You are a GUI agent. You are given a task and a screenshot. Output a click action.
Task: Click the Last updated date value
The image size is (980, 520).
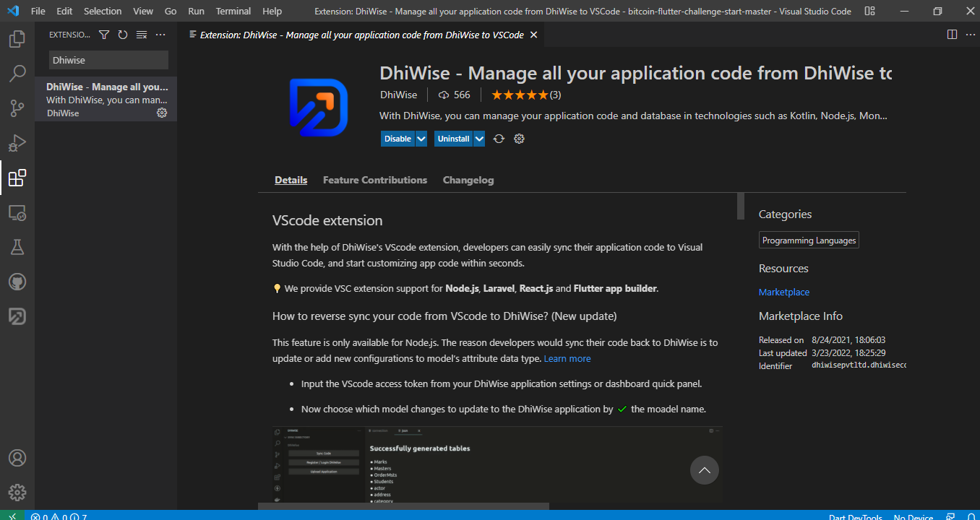coord(848,352)
